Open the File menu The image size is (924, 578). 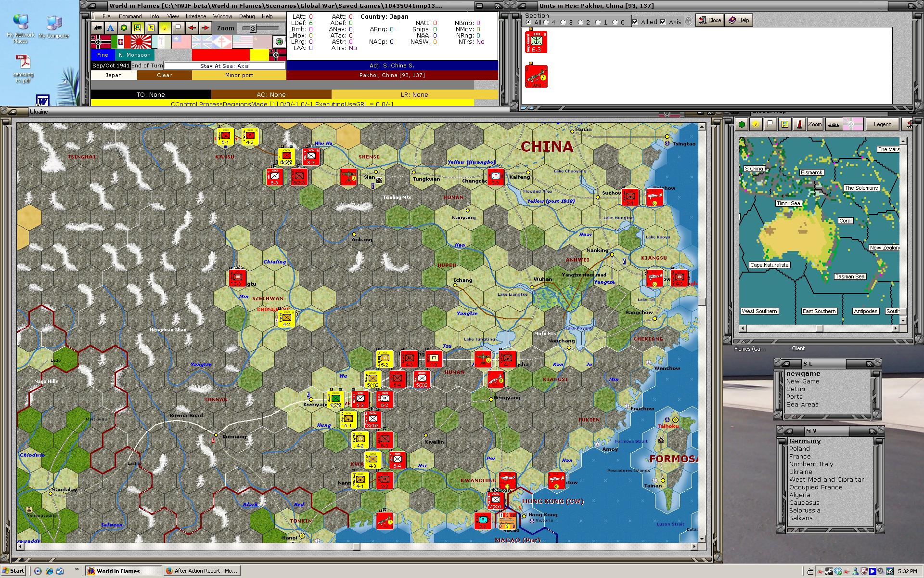[x=106, y=16]
